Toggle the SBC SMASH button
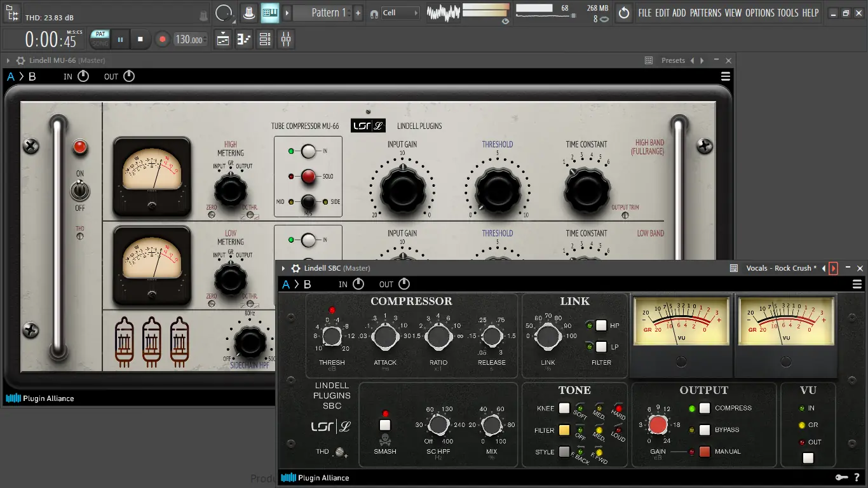868x488 pixels. pyautogui.click(x=384, y=425)
